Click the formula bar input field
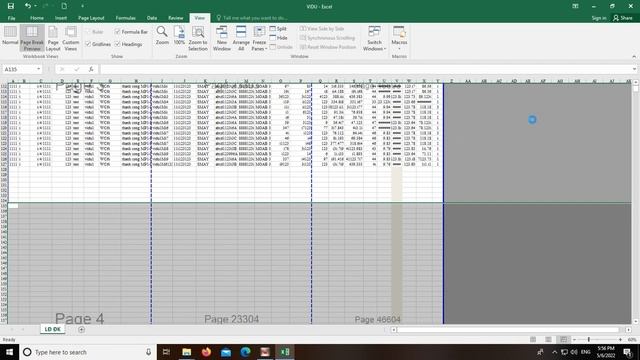Viewport: 640px width, 360px height. click(365, 69)
